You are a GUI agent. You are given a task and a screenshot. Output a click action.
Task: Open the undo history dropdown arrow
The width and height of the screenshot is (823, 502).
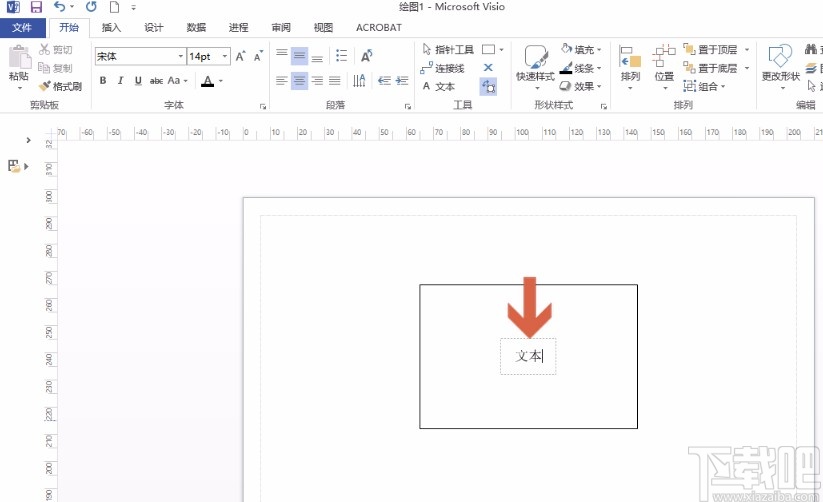[x=72, y=7]
